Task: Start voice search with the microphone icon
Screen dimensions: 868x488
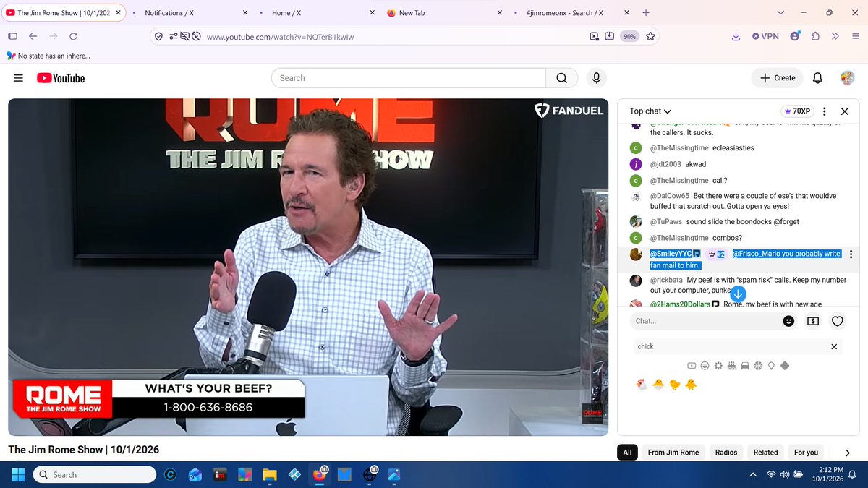Action: tap(596, 78)
